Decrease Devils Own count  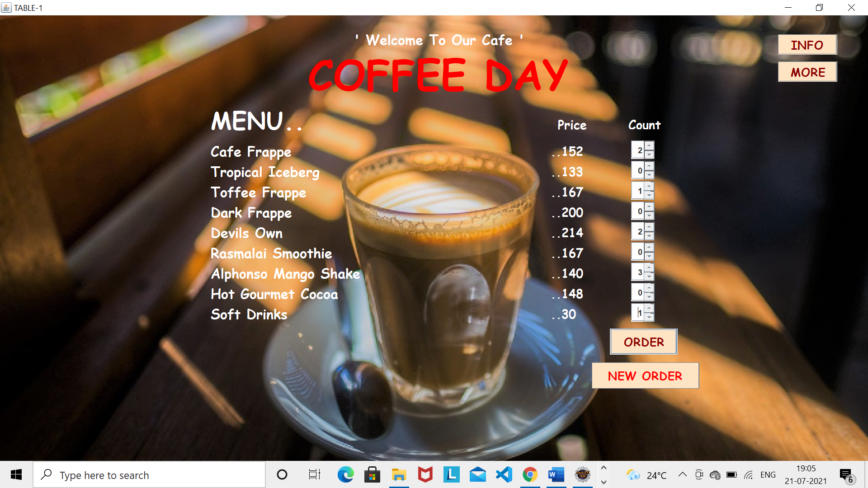[649, 236]
